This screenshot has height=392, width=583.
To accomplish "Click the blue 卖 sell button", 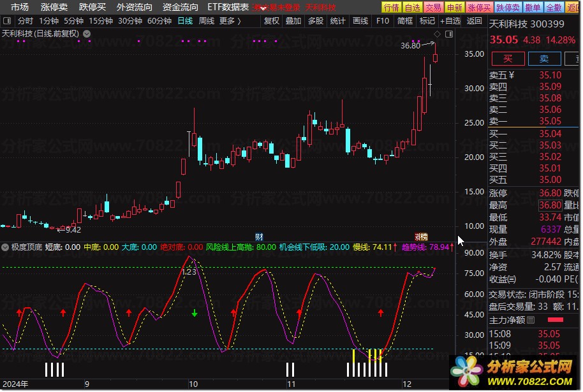I will coord(544,59).
